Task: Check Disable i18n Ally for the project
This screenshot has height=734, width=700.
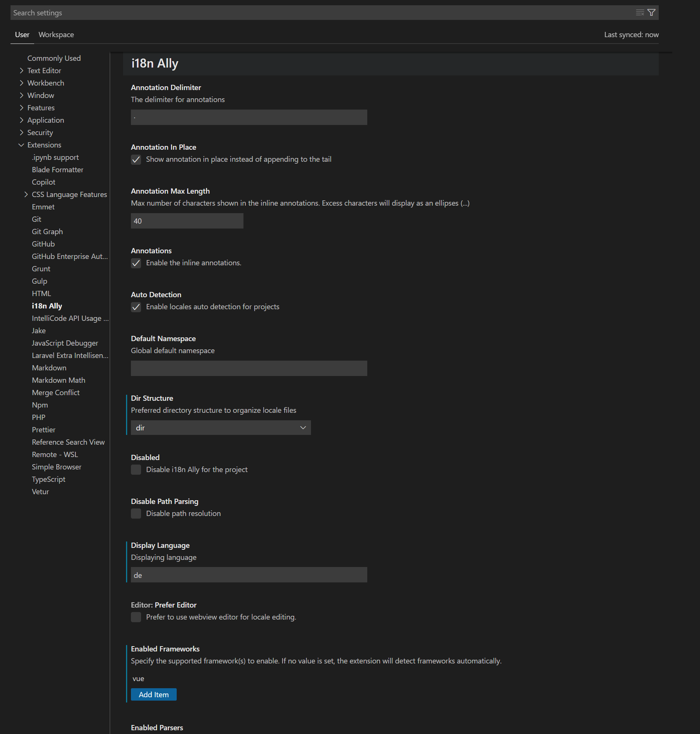Action: tap(136, 470)
